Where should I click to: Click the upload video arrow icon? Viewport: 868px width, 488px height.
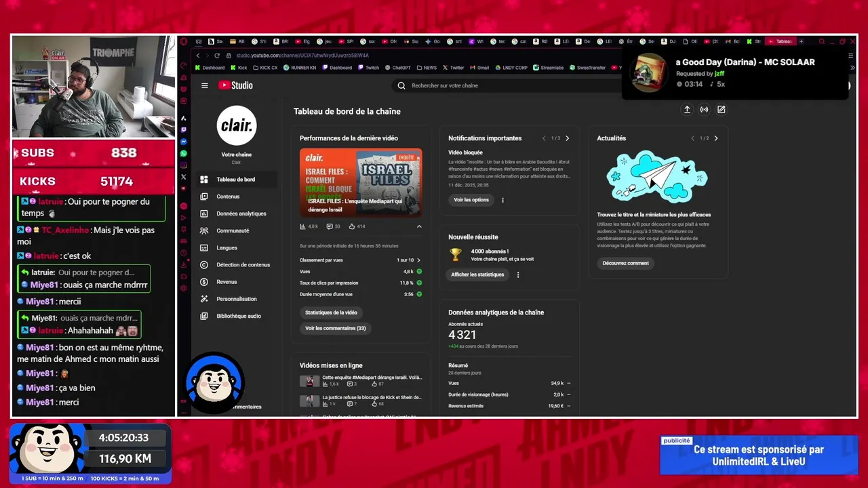(x=687, y=109)
